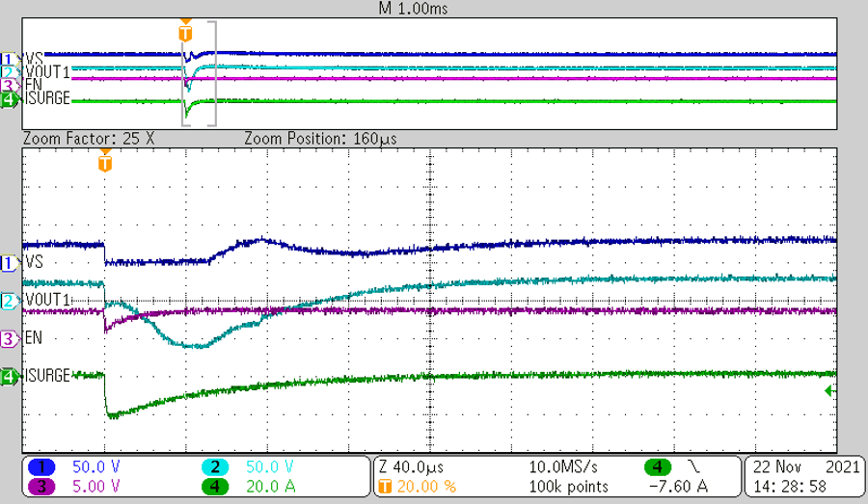Click channel 4 scale 20.0 A
868x504 pixels.
click(x=271, y=487)
